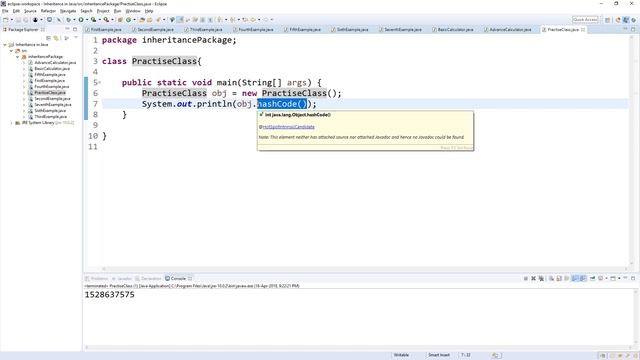This screenshot has width=640, height=360.
Task: Open dropdown arrow next to Run button
Action: pos(86,20)
